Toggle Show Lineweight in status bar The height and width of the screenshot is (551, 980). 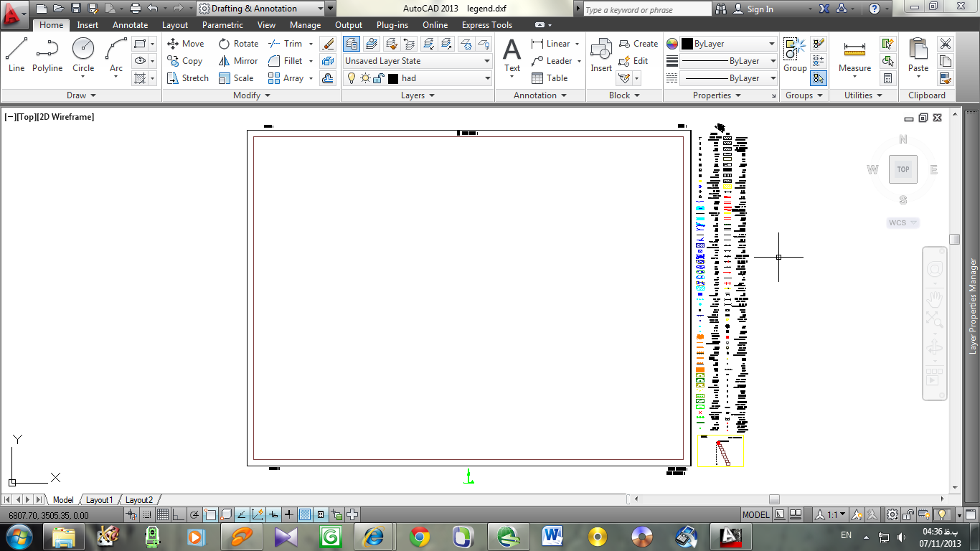[289, 514]
